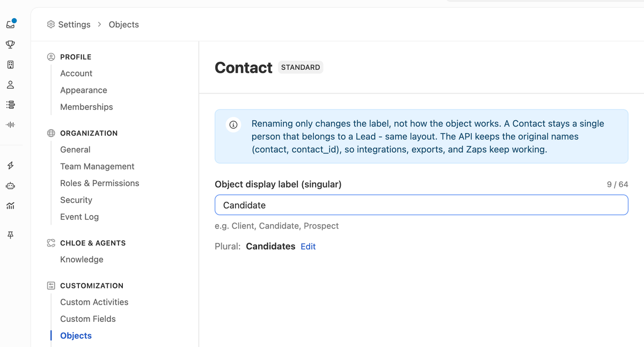Click the Object display label (singular) text
Image resolution: width=644 pixels, height=347 pixels.
coord(278,184)
